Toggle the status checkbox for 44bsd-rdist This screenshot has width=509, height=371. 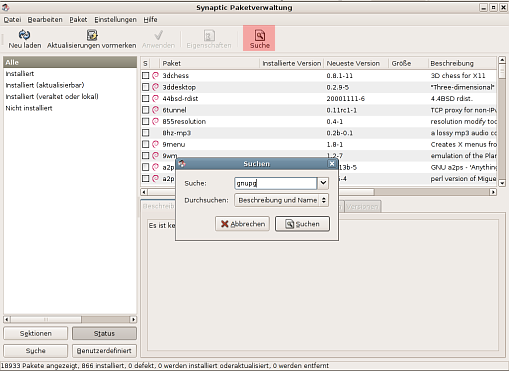[145, 98]
